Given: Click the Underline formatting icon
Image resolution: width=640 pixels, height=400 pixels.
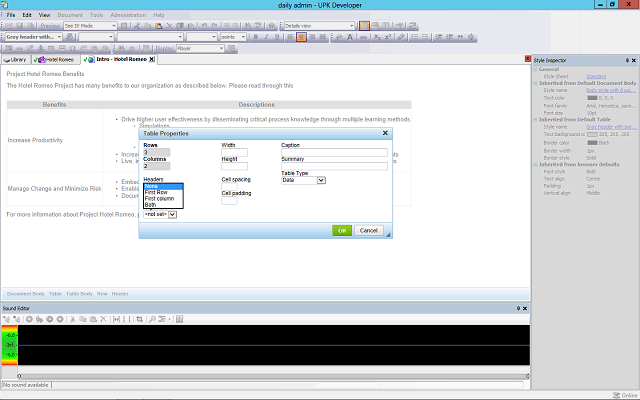Looking at the screenshot, I should point(277,37).
